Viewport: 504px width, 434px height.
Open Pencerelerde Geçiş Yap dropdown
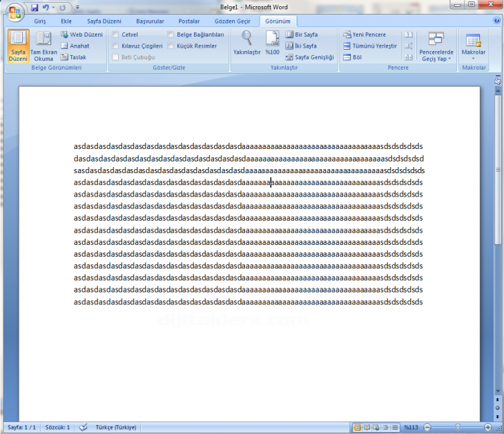point(436,47)
